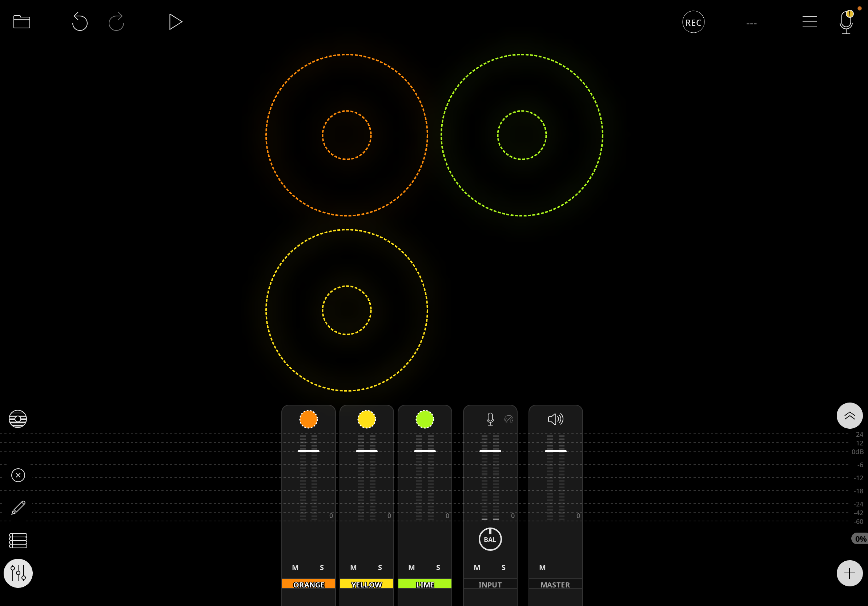Collapse the mixer panel with the chevron

(850, 416)
